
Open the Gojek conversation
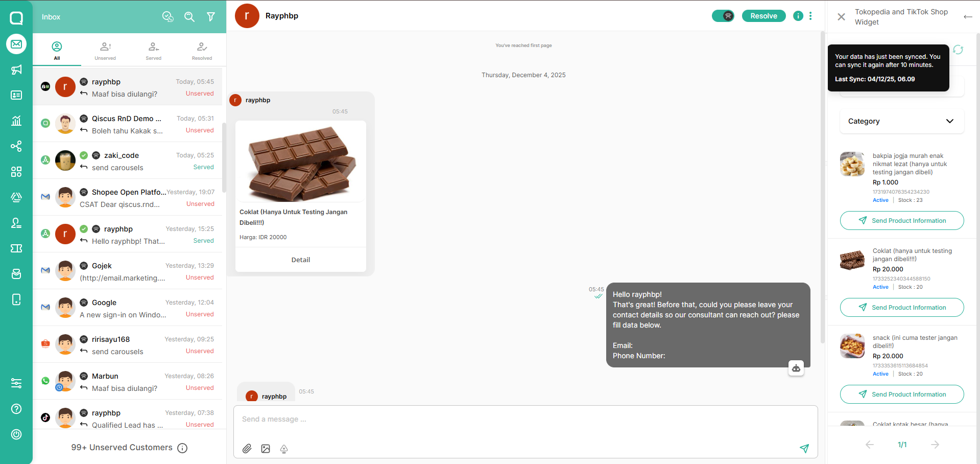tap(128, 271)
